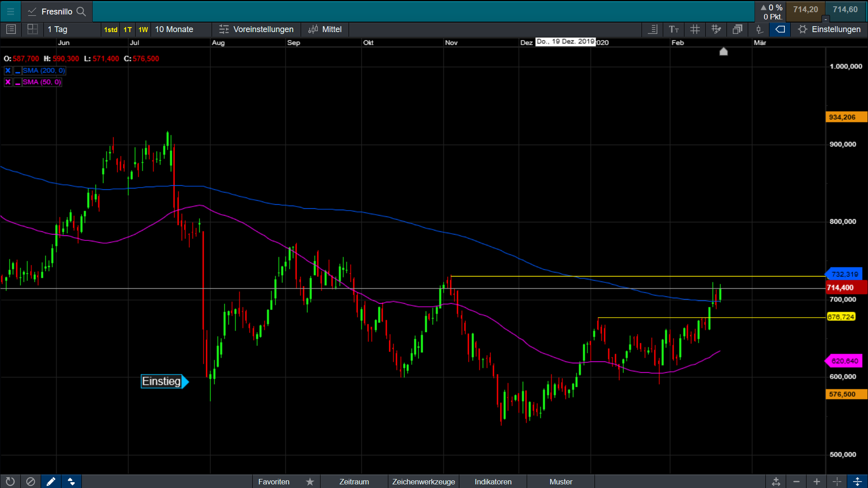Open the 1 Tag interval dropdown
The image size is (868, 488).
pos(58,29)
